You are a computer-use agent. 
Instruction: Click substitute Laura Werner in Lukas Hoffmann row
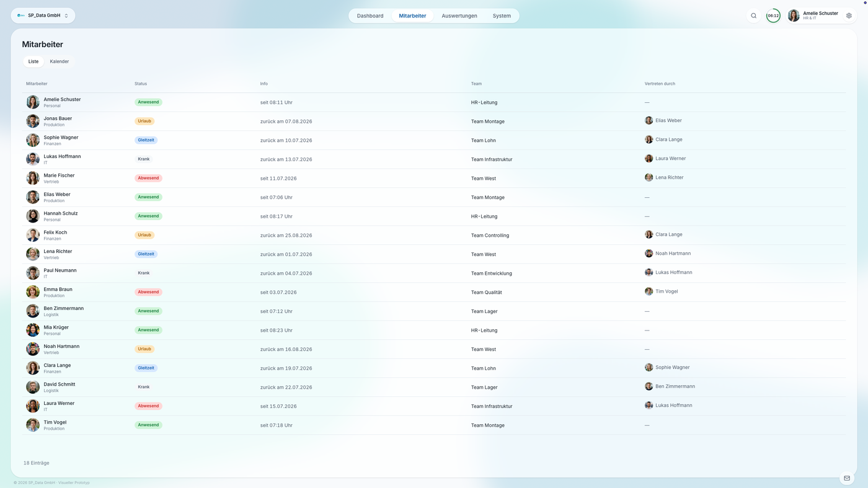665,159
